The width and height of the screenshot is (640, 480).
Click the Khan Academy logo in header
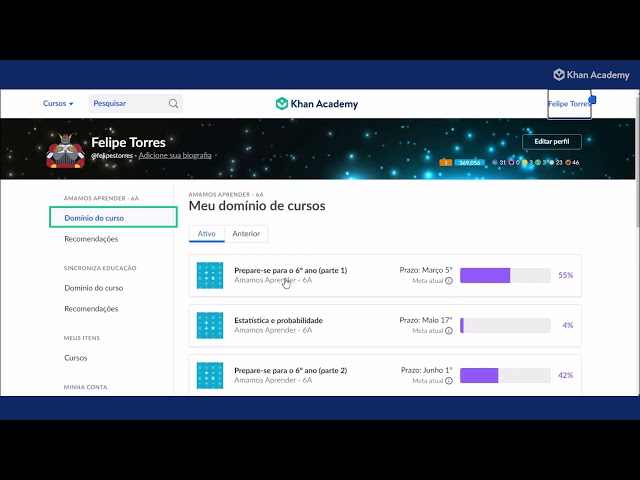click(x=317, y=104)
